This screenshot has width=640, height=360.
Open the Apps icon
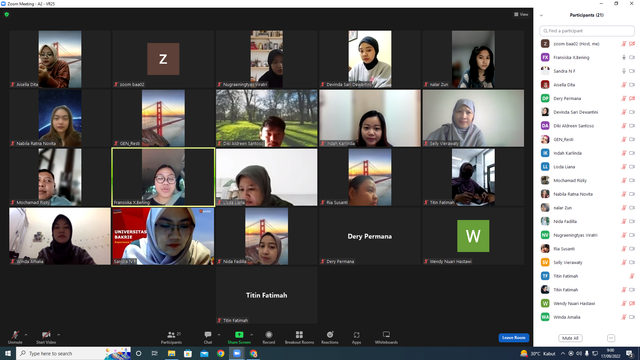(356, 335)
